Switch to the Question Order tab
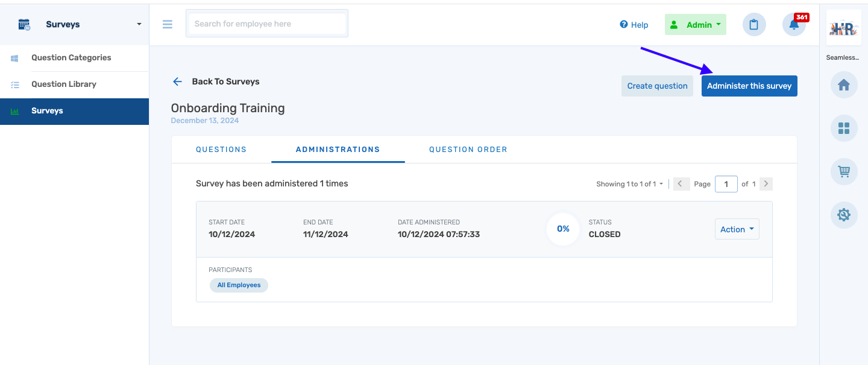The height and width of the screenshot is (365, 868). [x=468, y=150]
